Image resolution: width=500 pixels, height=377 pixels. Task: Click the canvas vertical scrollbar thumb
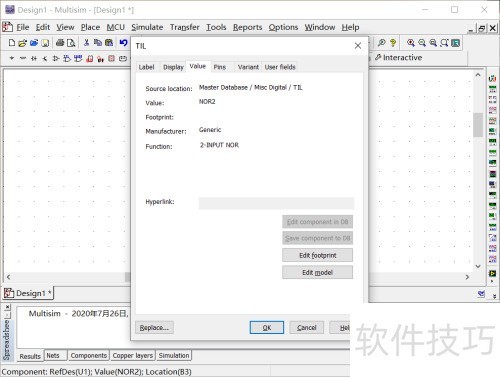(x=478, y=125)
